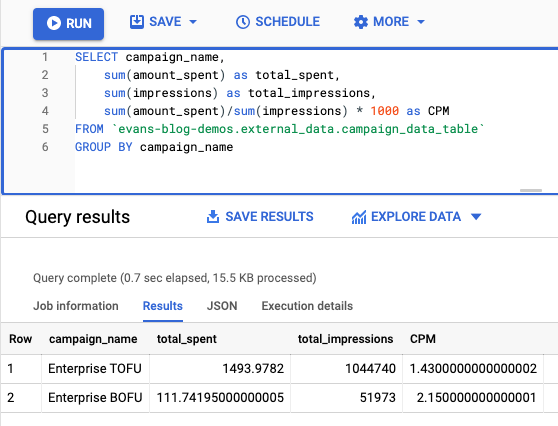
Task: Click the download icon for SAVE RESULTS
Action: click(213, 216)
